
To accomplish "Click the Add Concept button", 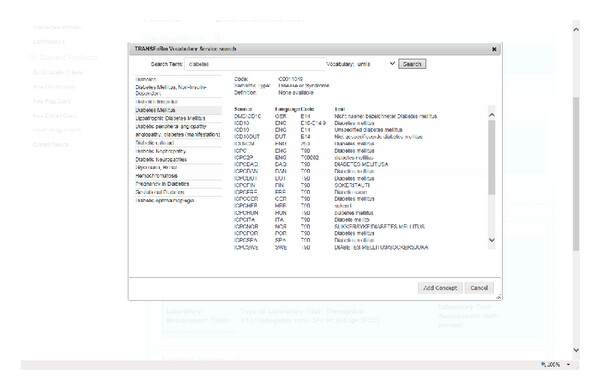I will pos(440,288).
